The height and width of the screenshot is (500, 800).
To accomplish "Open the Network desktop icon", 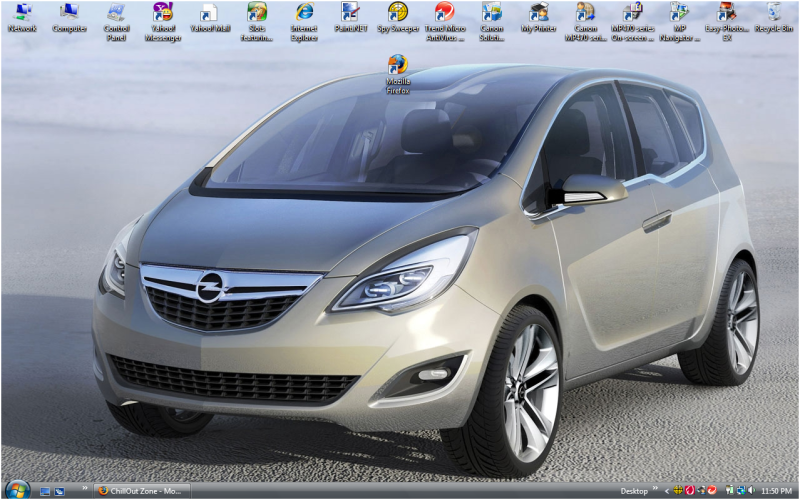I will [22, 14].
